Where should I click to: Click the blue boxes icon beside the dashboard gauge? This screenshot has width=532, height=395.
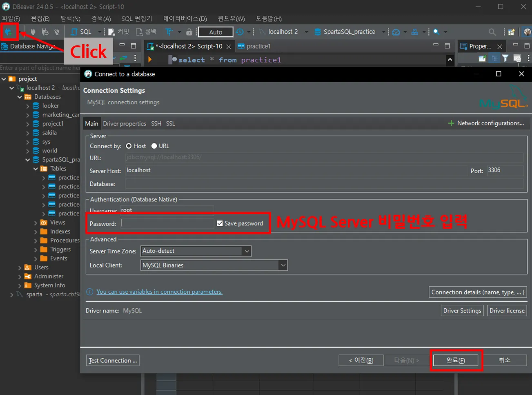[x=415, y=32]
